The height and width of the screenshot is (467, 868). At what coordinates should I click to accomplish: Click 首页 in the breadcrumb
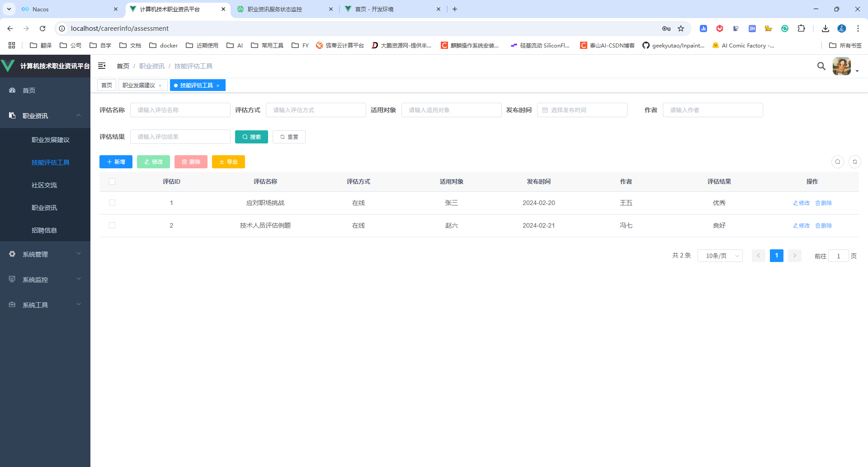pyautogui.click(x=123, y=66)
